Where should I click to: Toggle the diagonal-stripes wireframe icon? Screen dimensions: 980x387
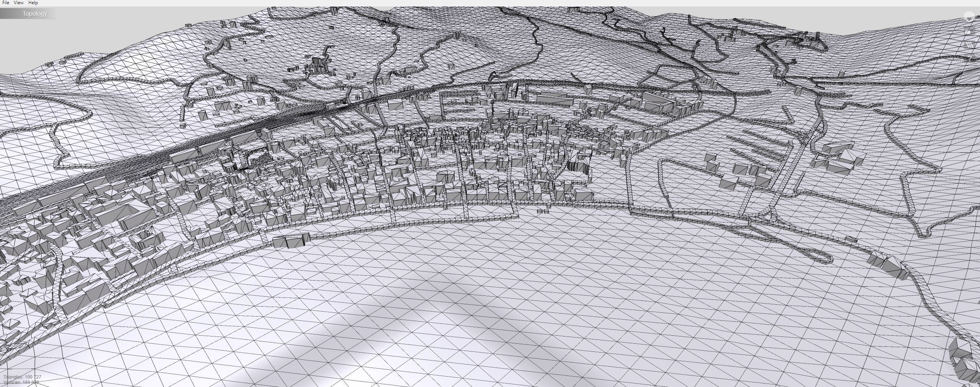pos(969,45)
